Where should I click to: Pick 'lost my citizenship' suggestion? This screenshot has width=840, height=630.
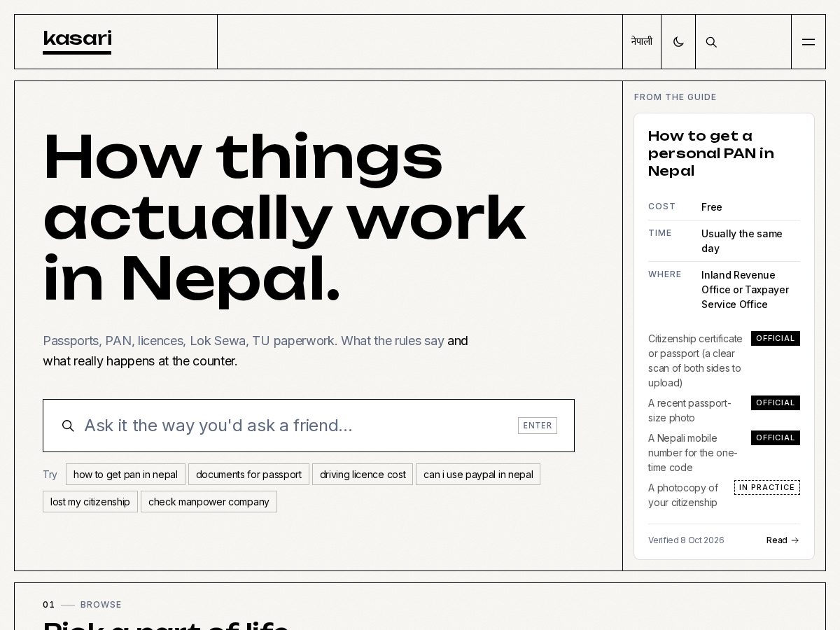pyautogui.click(x=90, y=502)
